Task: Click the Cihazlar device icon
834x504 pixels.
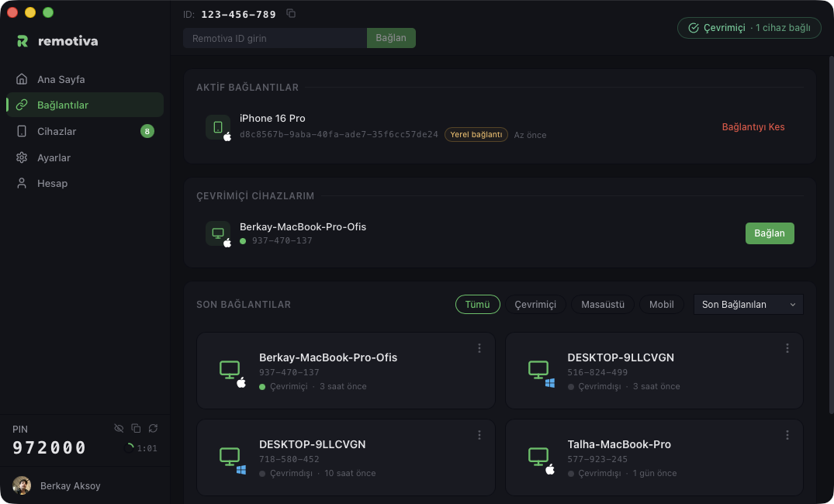Action: (x=22, y=131)
